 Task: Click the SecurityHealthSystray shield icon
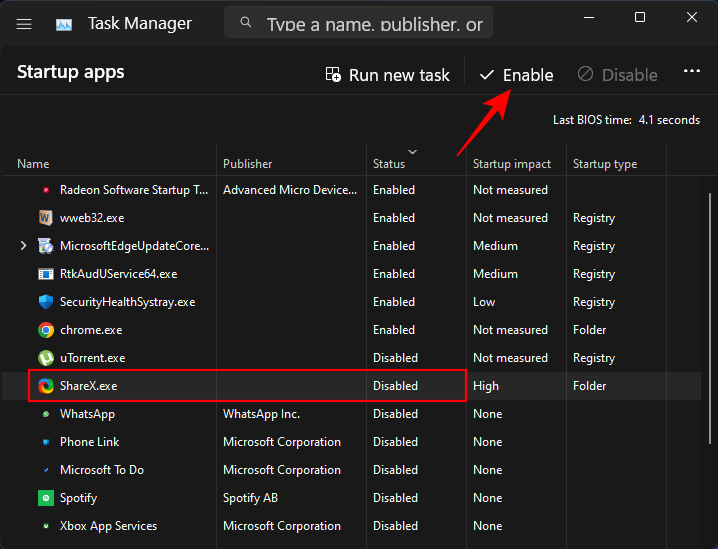(x=46, y=302)
